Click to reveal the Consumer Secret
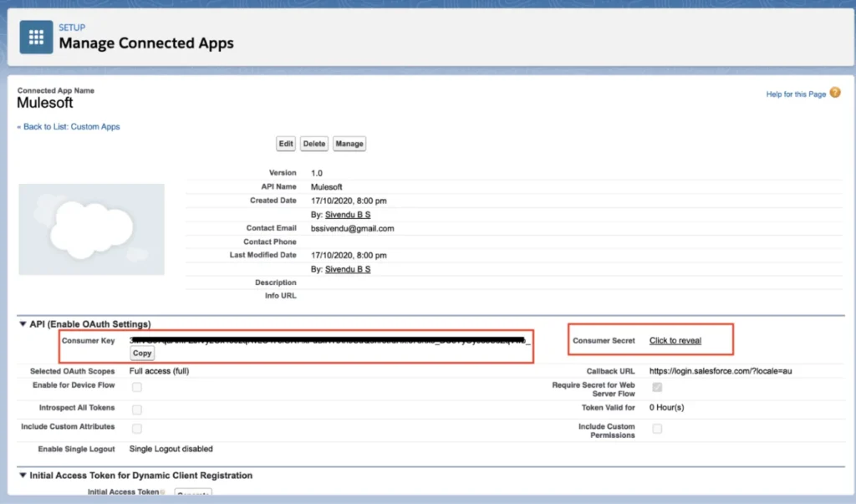This screenshot has height=504, width=856. tap(675, 341)
